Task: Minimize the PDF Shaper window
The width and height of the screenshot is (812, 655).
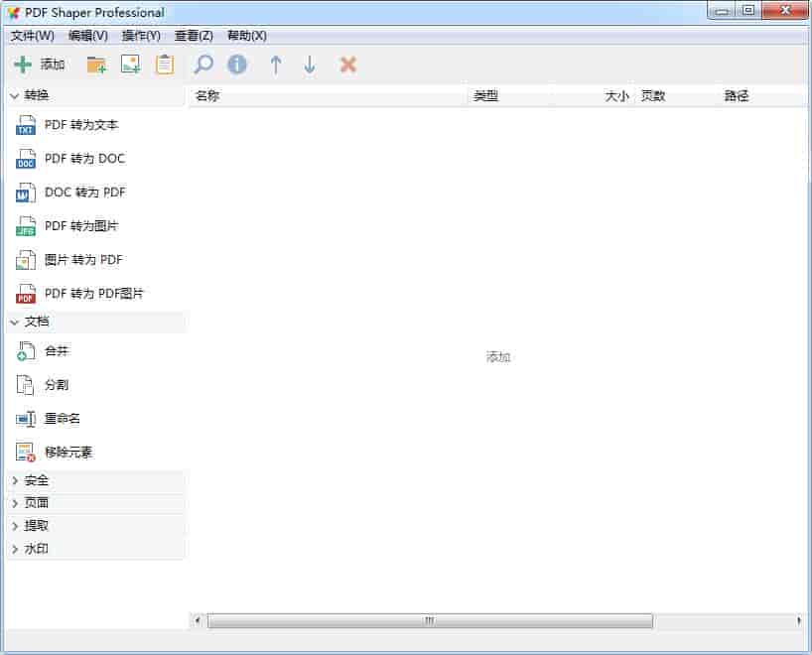Action: (x=722, y=10)
